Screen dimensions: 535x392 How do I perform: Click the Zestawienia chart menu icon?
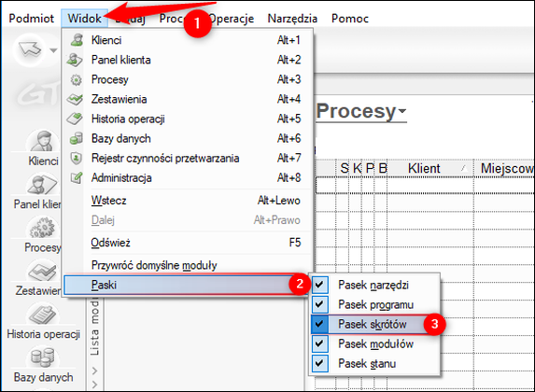pyautogui.click(x=75, y=99)
